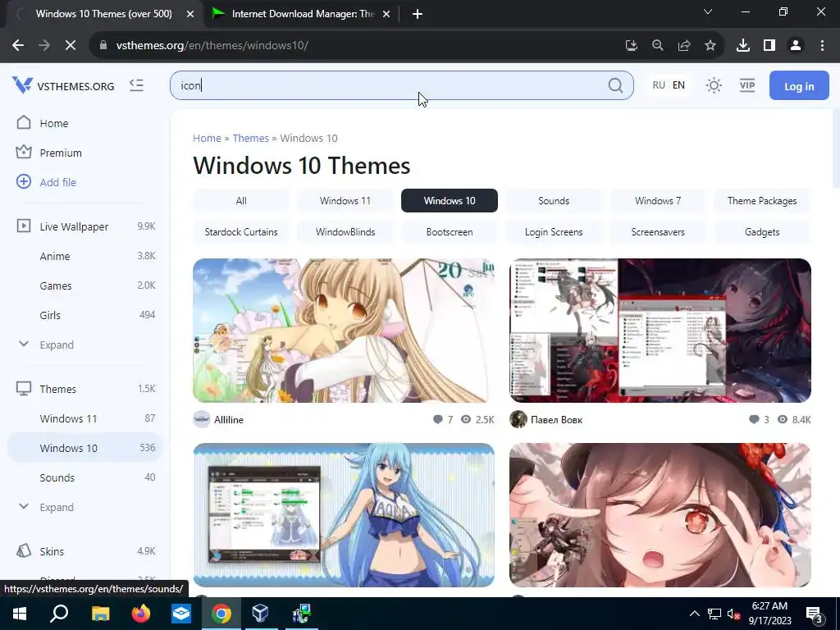The image size is (840, 630).
Task: Stop page loading with the X button
Action: [71, 46]
